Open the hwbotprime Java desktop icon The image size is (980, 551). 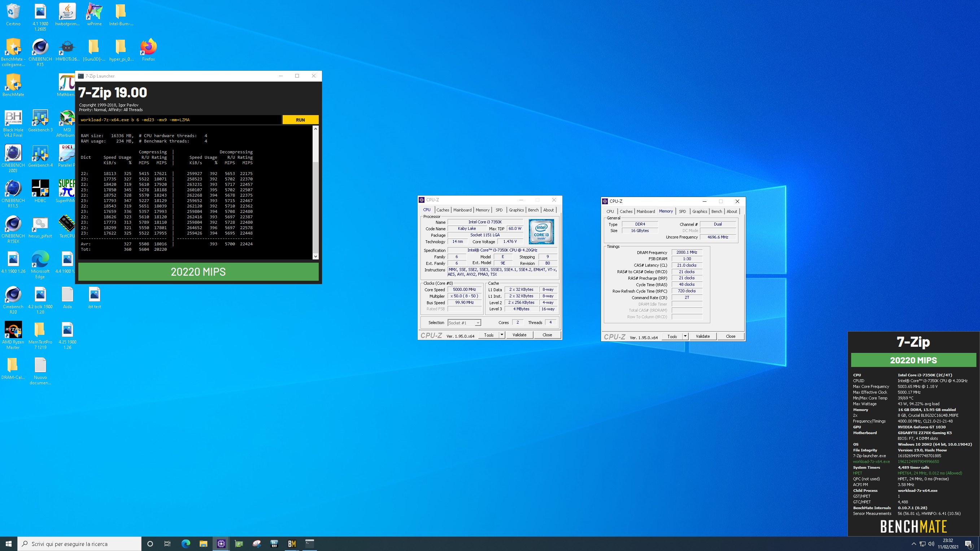pos(67,15)
